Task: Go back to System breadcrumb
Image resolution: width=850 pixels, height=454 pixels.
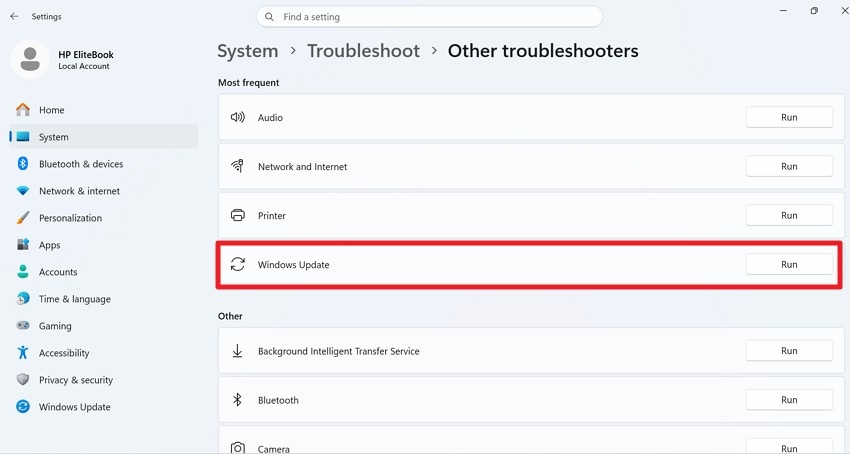Action: point(248,51)
